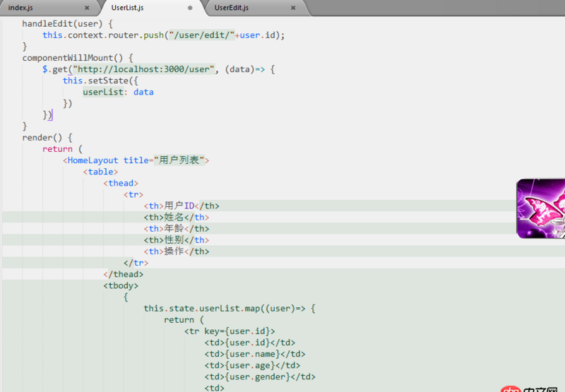Place cursor on this.context.router.push line
This screenshot has width=565, height=392.
point(164,35)
